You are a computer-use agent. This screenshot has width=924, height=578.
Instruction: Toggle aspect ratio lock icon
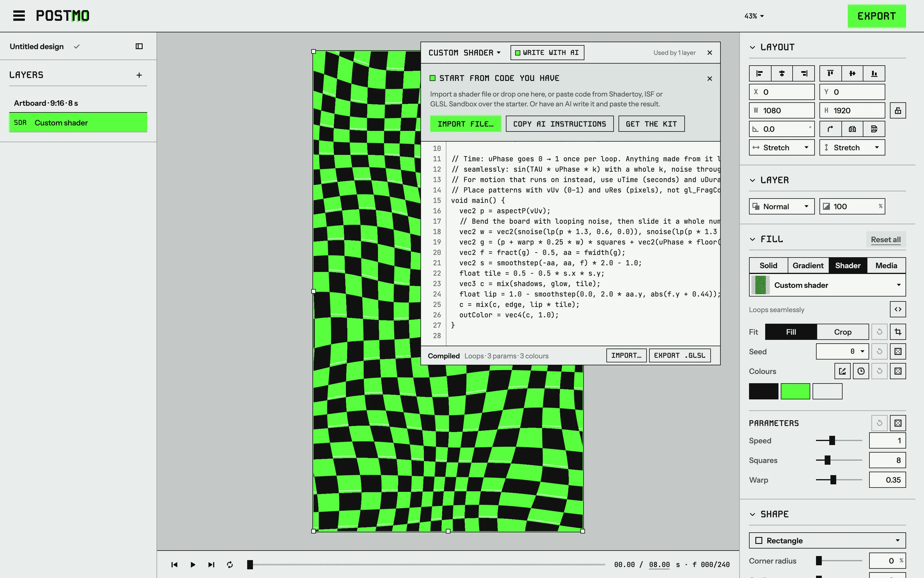pyautogui.click(x=898, y=110)
